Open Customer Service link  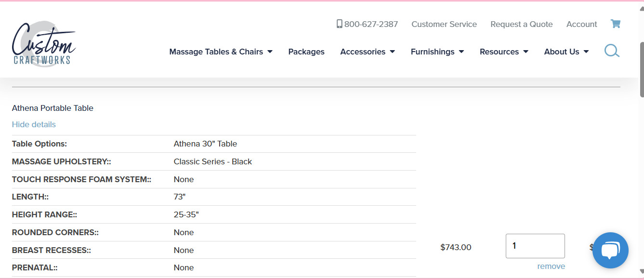coord(444,24)
